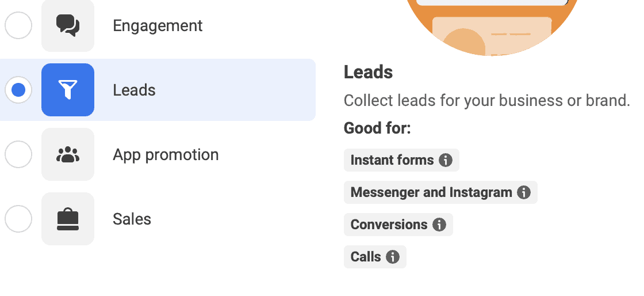The image size is (644, 296).
Task: Click the Sales briefcase icon
Action: [68, 219]
